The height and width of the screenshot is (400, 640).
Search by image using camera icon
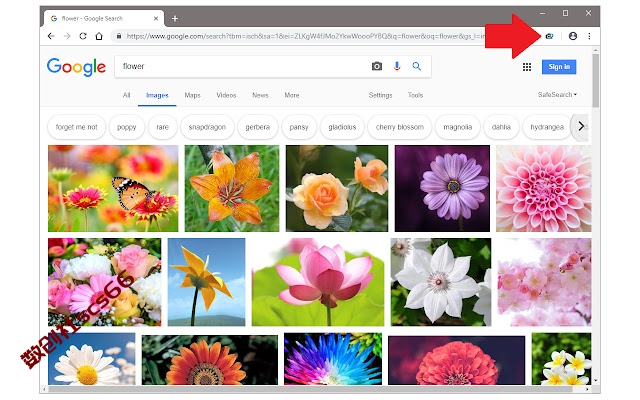coord(377,66)
